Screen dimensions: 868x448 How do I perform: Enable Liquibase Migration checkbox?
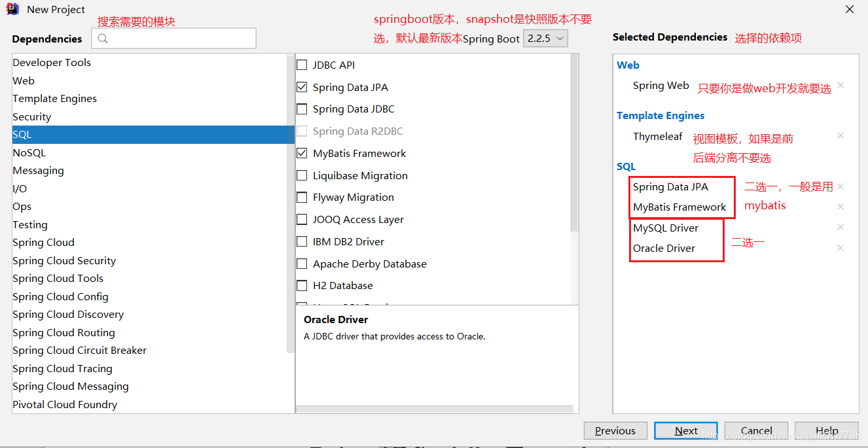302,175
